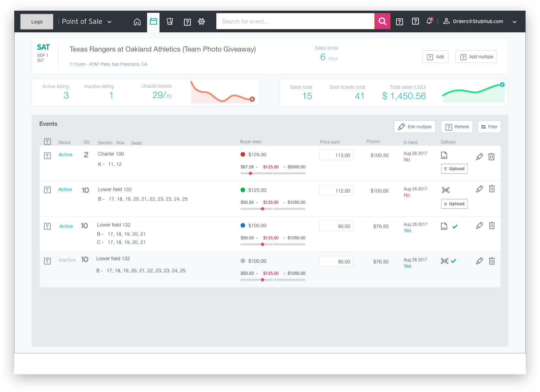
Task: Open the home icon in the navbar
Action: pyautogui.click(x=137, y=22)
